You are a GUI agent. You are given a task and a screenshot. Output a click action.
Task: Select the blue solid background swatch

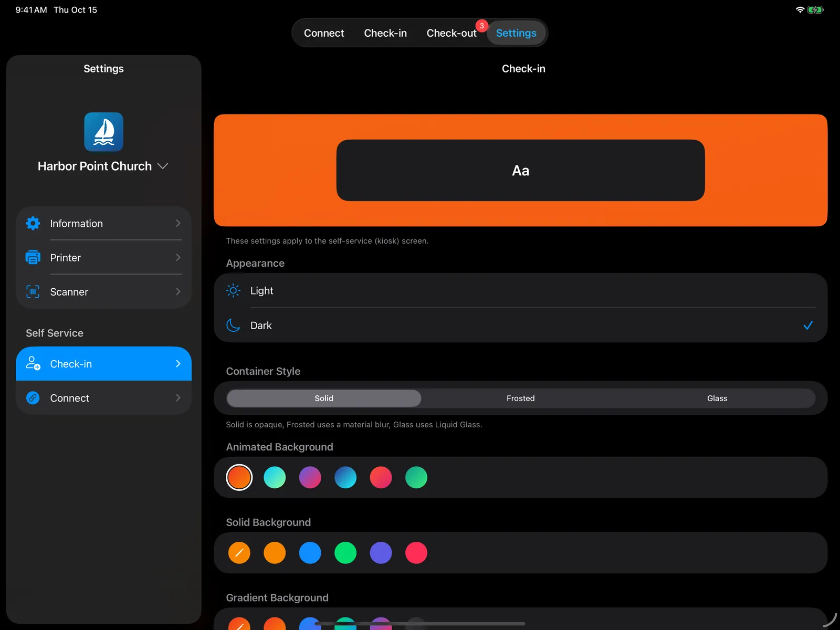(x=310, y=553)
